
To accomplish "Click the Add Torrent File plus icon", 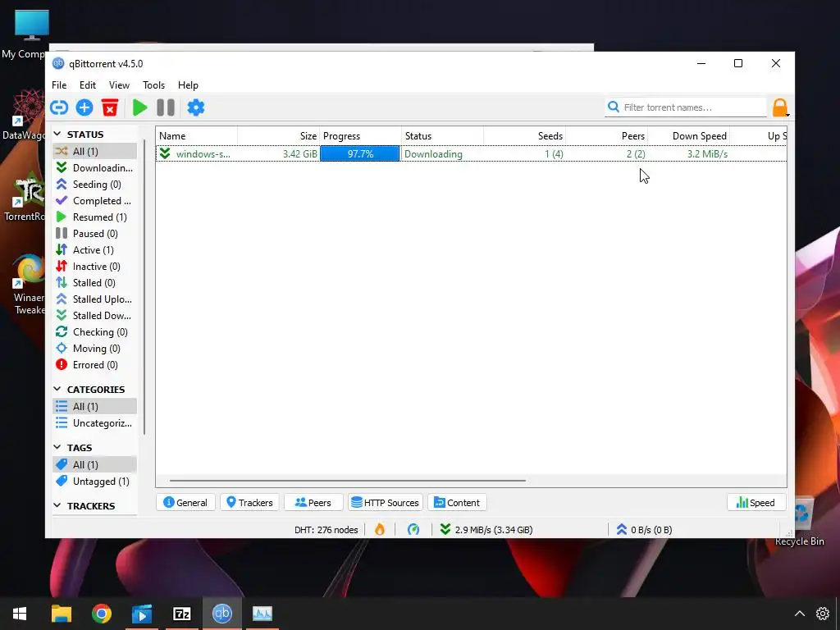I will 84,107.
